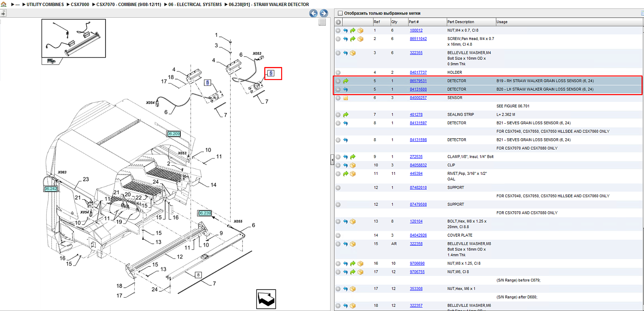Image resolution: width=644 pixels, height=311 pixels.
Task: Click the add-all circle icon in the table header
Action: (x=338, y=22)
